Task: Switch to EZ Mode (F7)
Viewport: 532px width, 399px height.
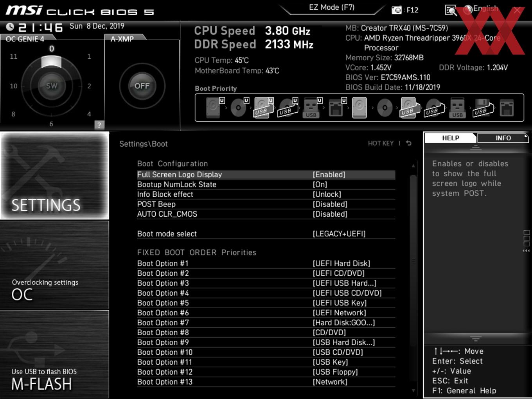Action: point(332,7)
